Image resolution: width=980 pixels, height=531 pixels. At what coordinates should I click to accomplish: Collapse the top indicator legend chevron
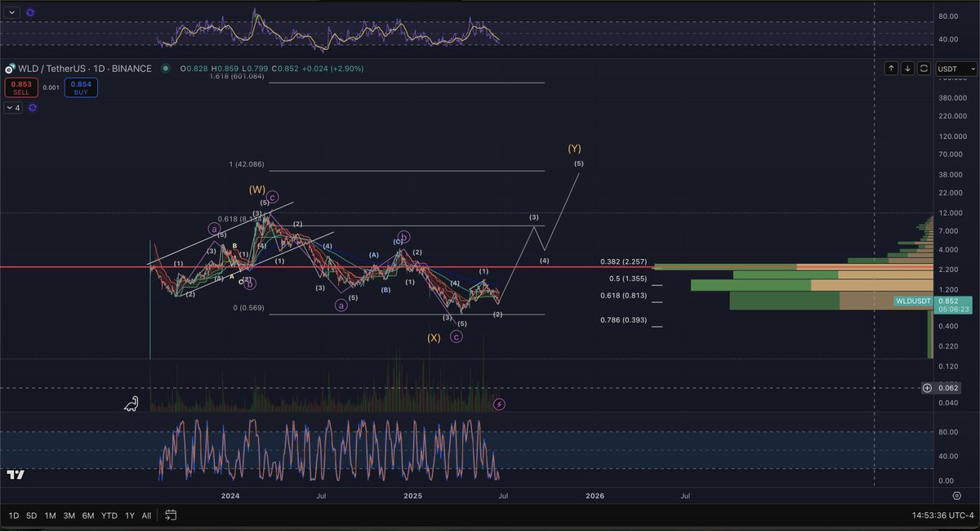point(11,13)
